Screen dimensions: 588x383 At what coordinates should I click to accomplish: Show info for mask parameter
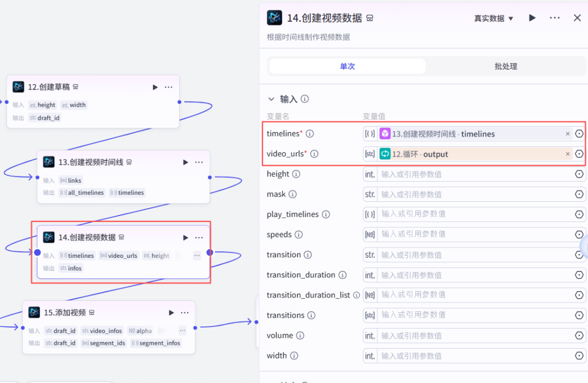click(x=292, y=195)
